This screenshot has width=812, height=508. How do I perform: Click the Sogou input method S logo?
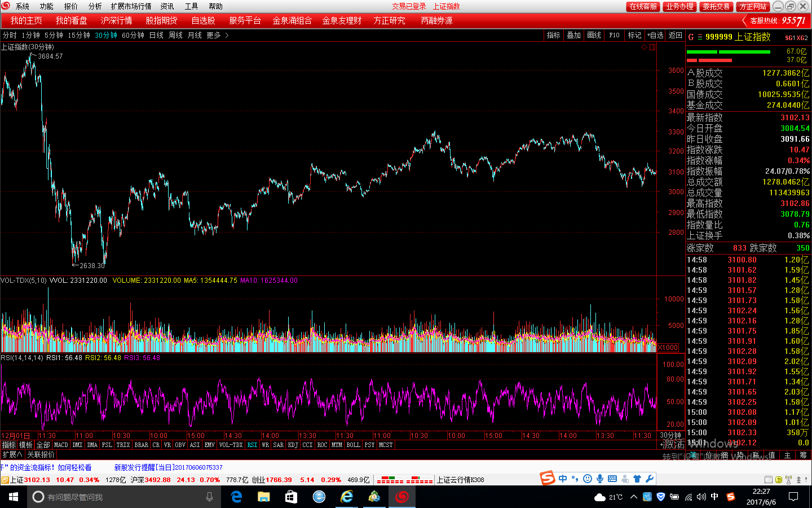tap(548, 479)
